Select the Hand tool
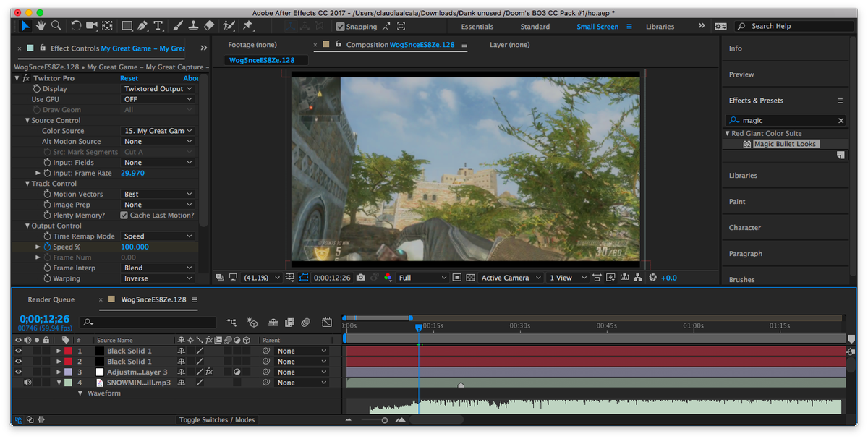This screenshot has height=439, width=868. 41,26
